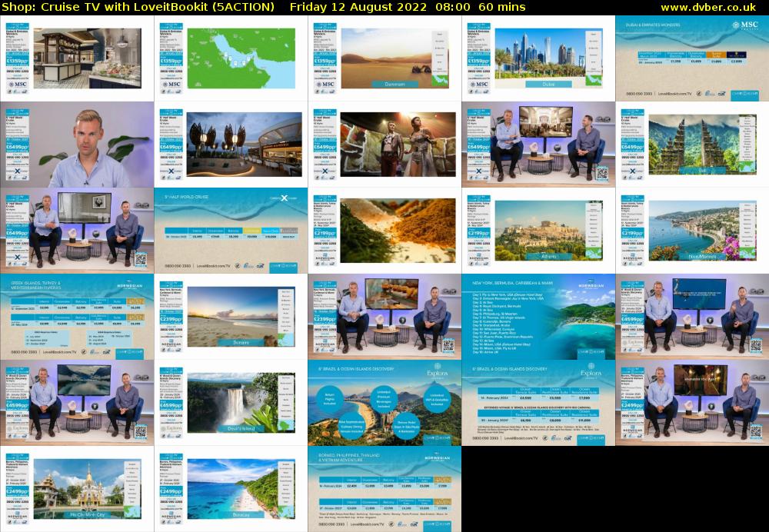Open the Dammam desert thumbnail
769x532 pixels.
point(384,58)
